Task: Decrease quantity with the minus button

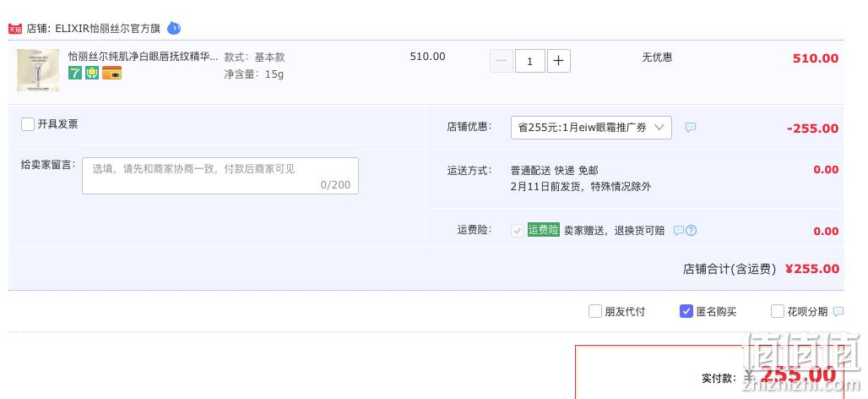Action: point(502,61)
